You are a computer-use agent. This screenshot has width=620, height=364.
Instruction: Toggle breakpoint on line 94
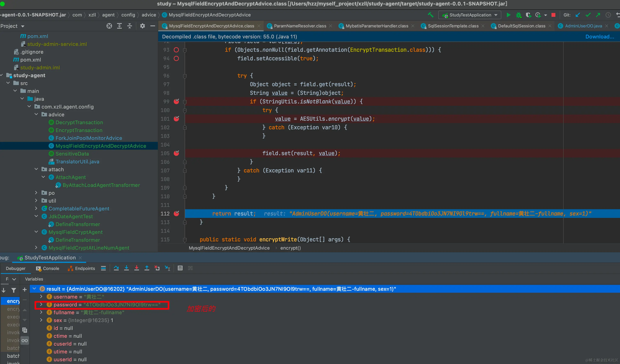(176, 58)
